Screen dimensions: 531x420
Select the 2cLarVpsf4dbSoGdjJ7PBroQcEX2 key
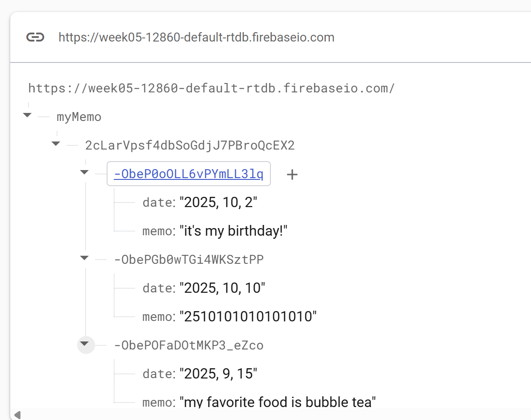190,146
